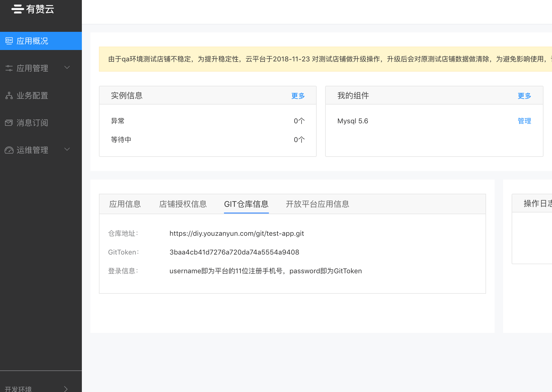Click 管理 next to Mysql 5.6
The image size is (552, 392).
coord(524,121)
